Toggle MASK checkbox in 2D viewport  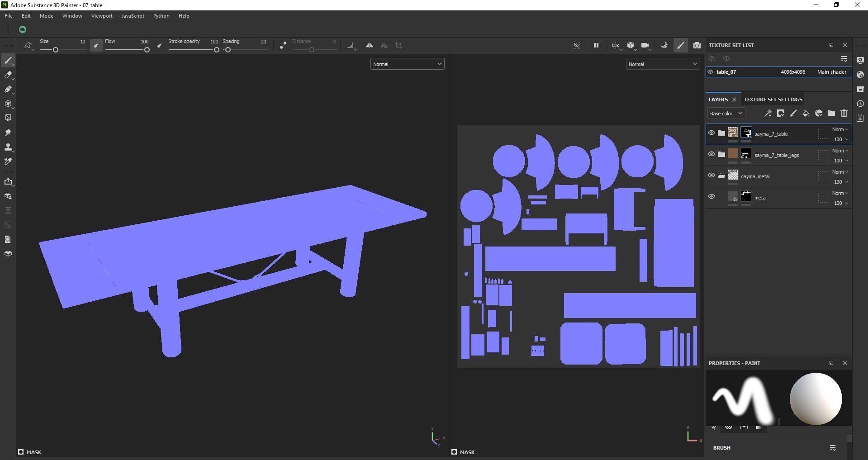click(454, 452)
